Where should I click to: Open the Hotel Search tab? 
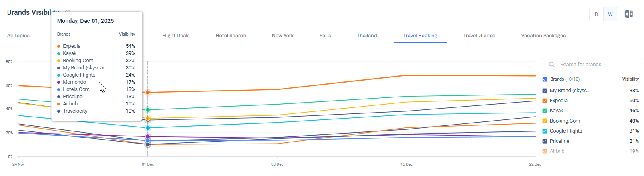point(231,36)
